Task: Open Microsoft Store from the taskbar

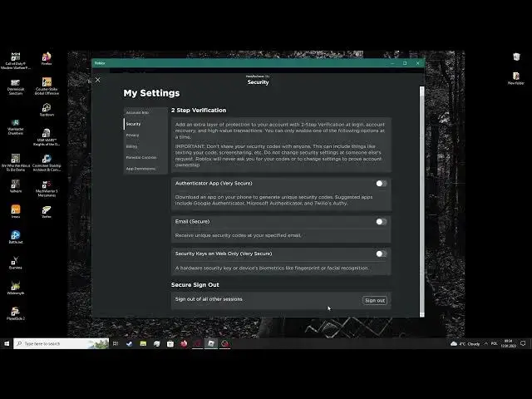Action: pos(170,343)
